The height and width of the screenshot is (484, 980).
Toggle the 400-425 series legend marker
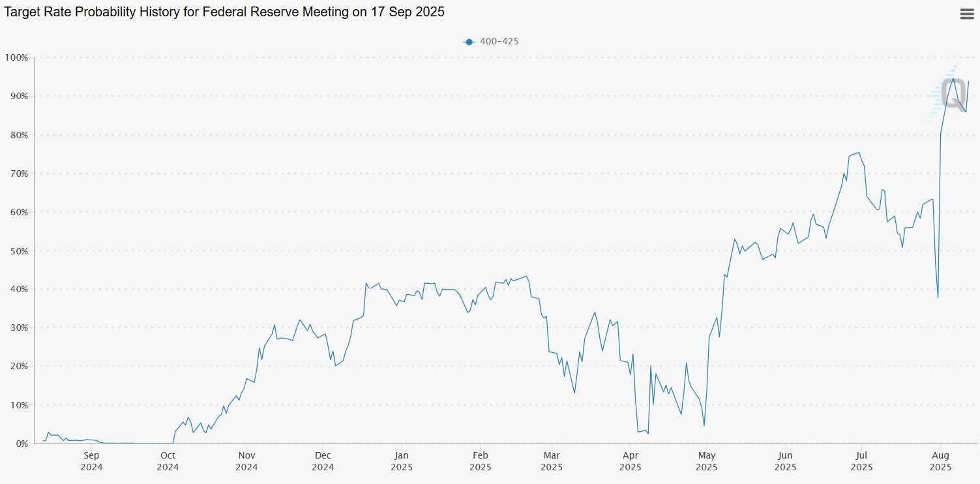click(468, 42)
